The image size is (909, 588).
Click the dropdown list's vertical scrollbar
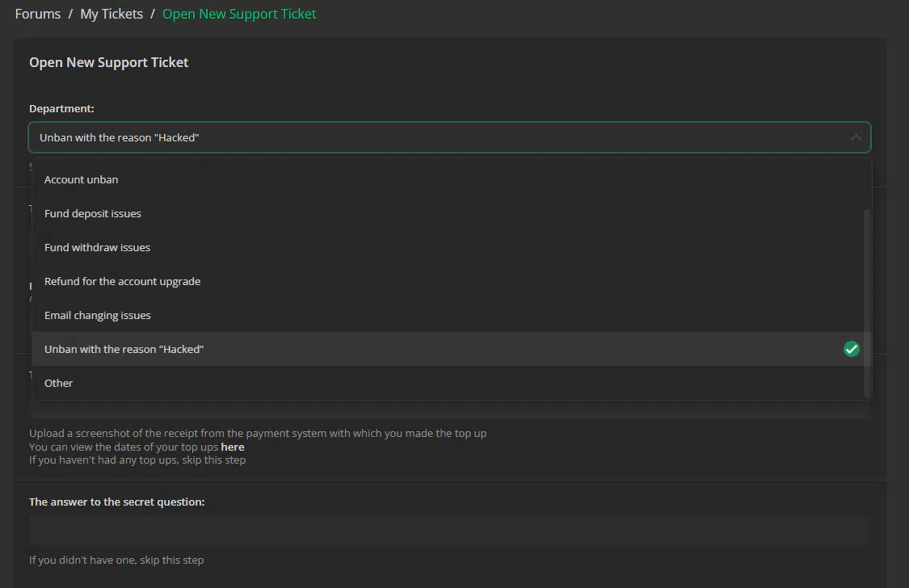click(x=867, y=304)
